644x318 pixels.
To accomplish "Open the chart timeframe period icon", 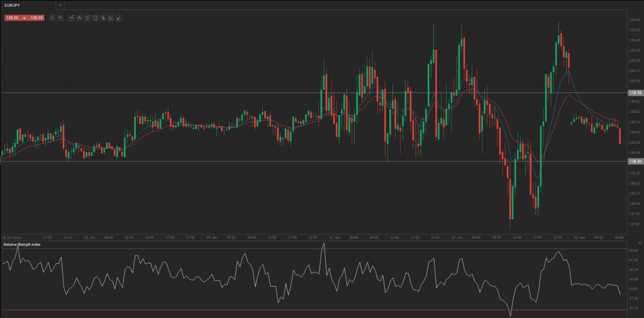I will pos(71,18).
